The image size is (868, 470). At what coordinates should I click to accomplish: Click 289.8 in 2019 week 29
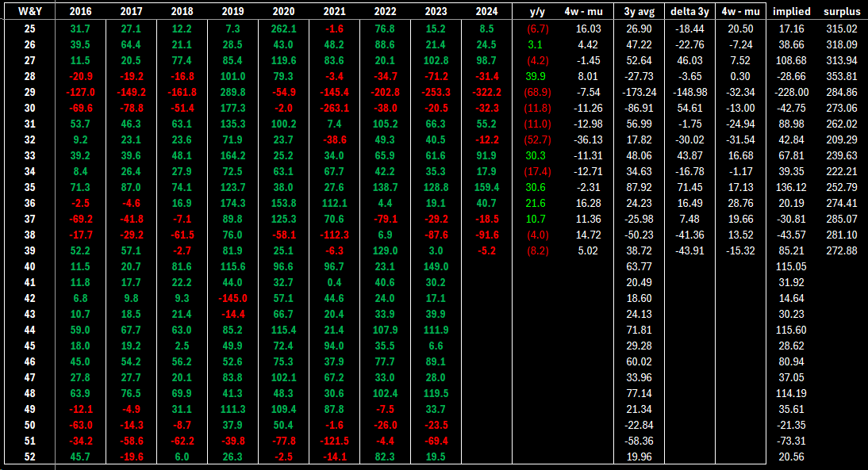click(x=232, y=93)
